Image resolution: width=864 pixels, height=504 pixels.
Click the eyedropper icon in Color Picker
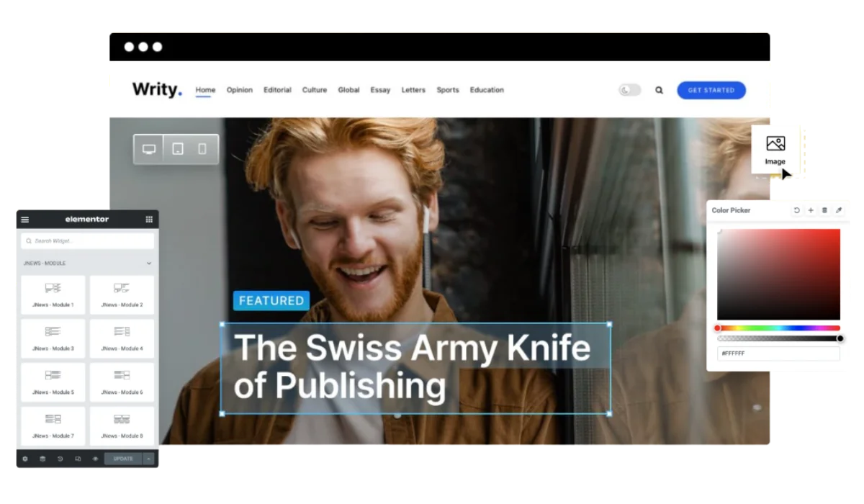(838, 210)
